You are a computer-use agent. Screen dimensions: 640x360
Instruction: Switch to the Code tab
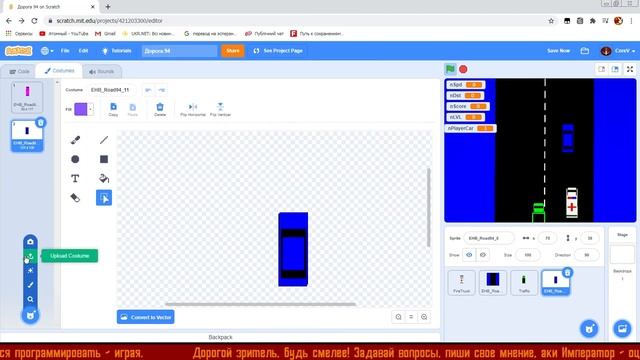(19, 71)
